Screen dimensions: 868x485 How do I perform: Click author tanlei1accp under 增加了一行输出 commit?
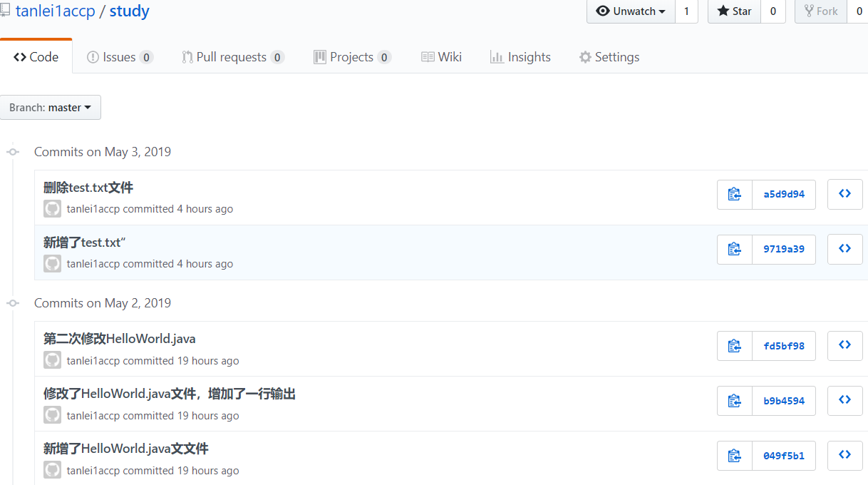click(x=93, y=416)
